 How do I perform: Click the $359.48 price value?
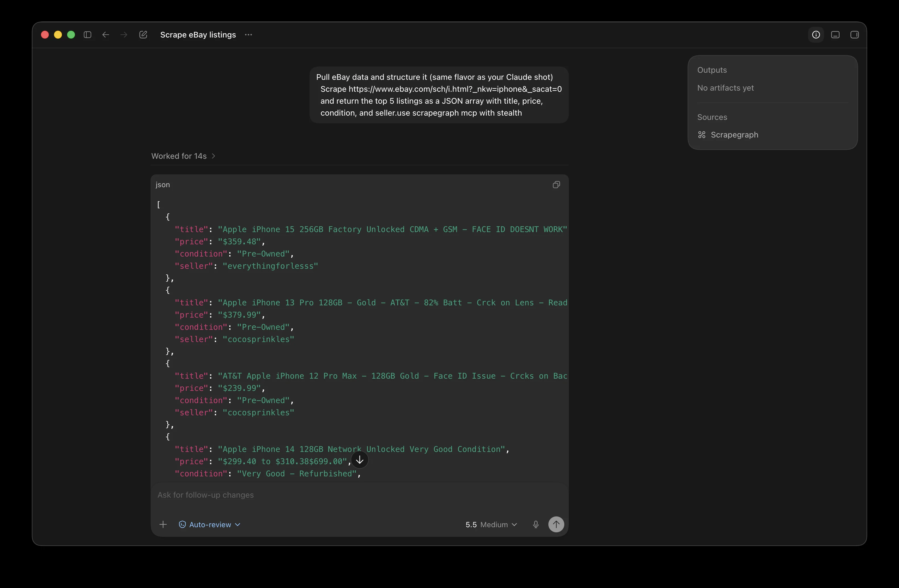tap(239, 241)
